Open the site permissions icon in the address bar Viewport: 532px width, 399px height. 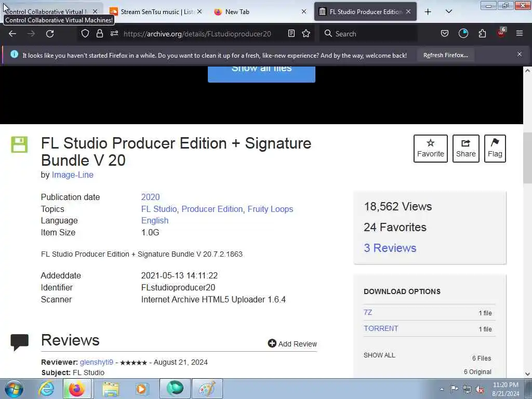(114, 33)
